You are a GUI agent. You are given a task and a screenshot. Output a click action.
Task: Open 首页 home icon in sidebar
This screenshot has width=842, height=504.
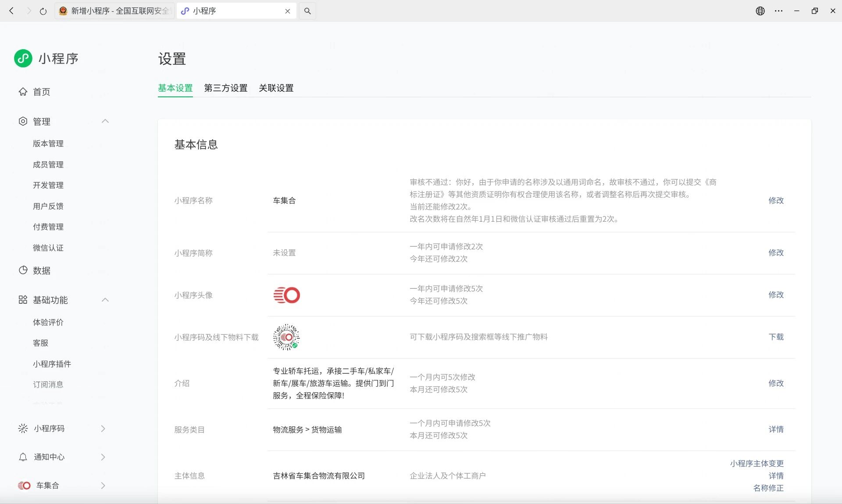pyautogui.click(x=23, y=92)
